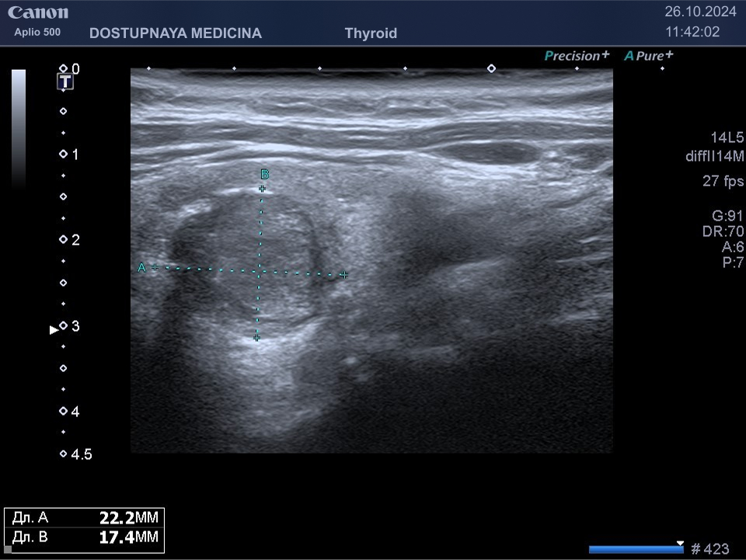
Task: Open the DR:70 dynamic range setting
Action: pyautogui.click(x=723, y=231)
